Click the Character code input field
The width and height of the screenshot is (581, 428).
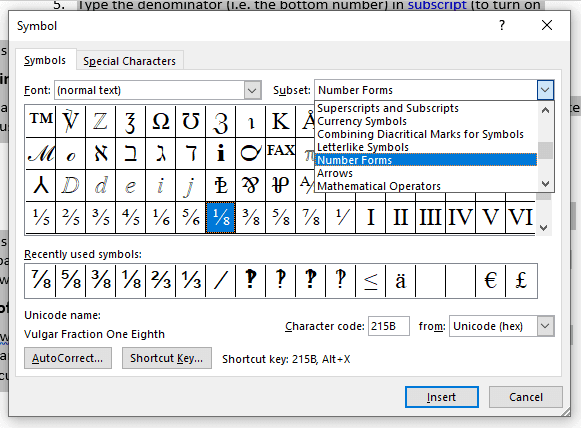click(x=389, y=326)
